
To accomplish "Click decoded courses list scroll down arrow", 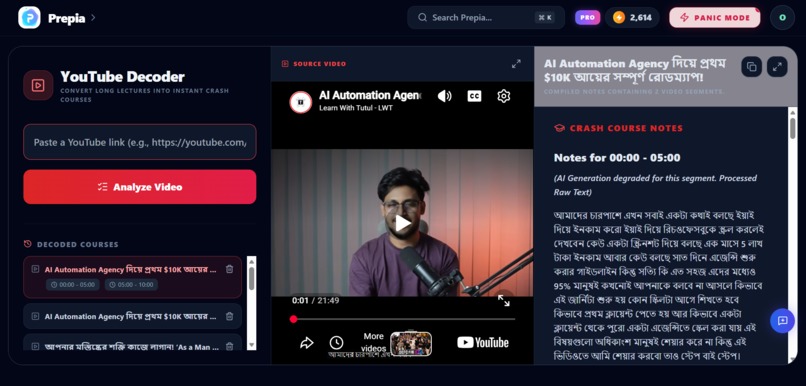I will 251,345.
